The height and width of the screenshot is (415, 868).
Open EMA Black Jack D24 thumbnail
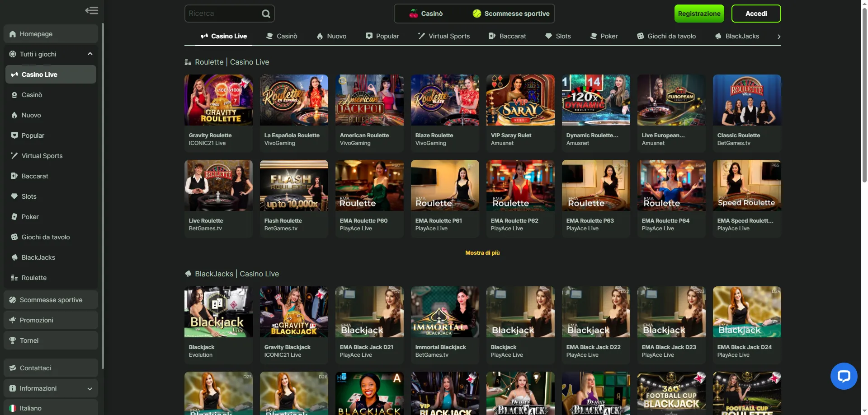coord(747,312)
